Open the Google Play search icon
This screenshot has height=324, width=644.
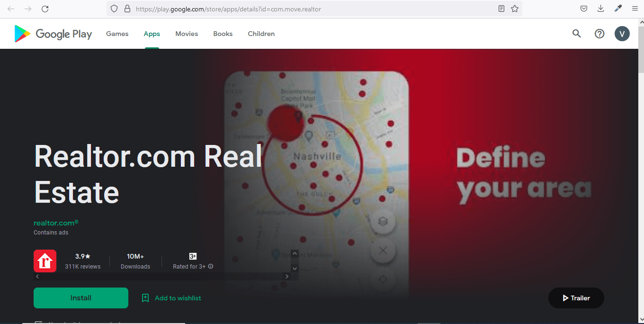576,34
